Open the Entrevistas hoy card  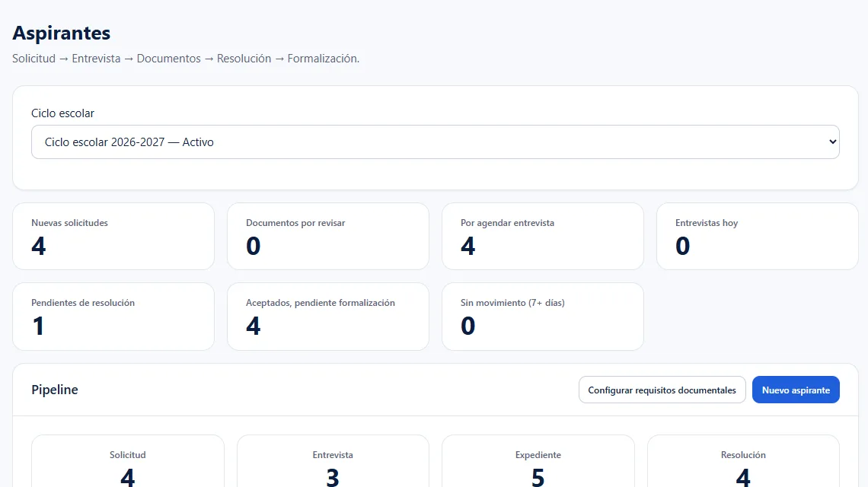pos(758,237)
